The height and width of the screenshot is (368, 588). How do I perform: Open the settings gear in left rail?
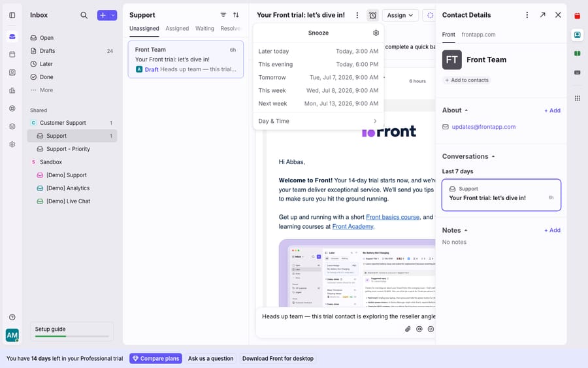(12, 144)
